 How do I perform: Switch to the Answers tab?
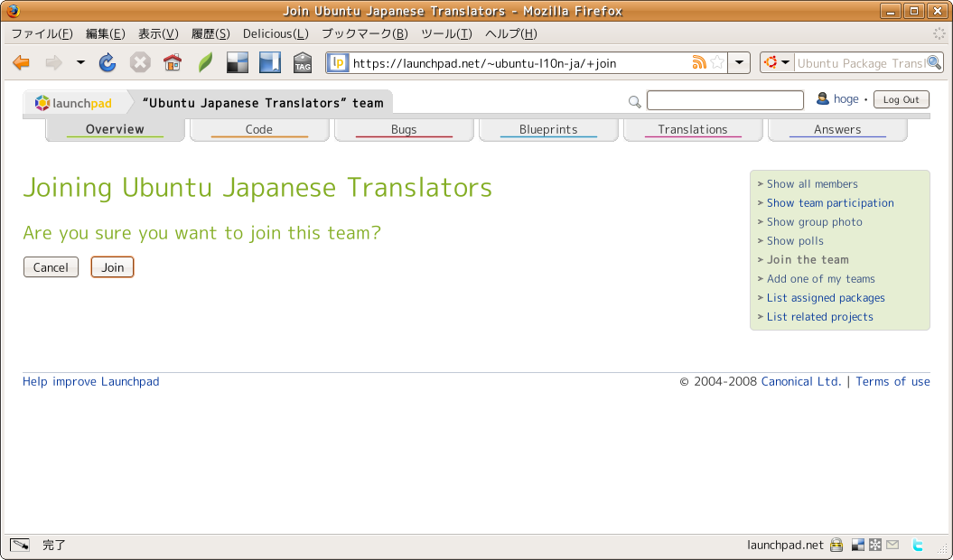pyautogui.click(x=837, y=129)
